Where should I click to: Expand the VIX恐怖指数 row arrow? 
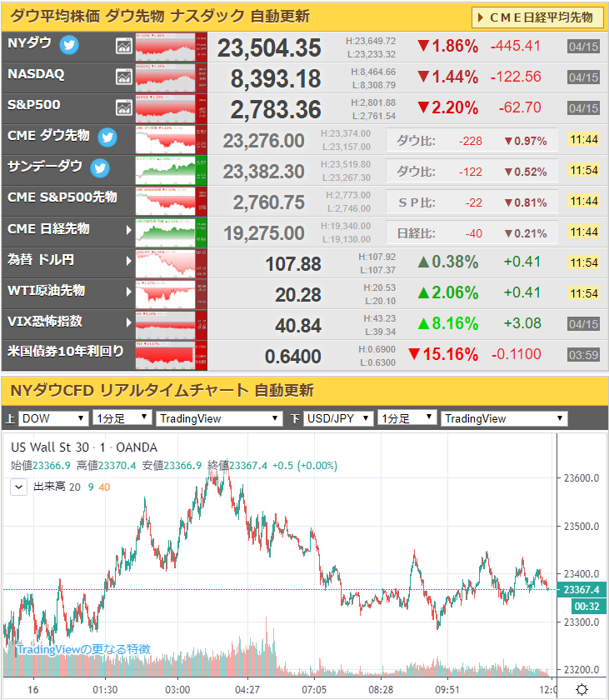128,322
